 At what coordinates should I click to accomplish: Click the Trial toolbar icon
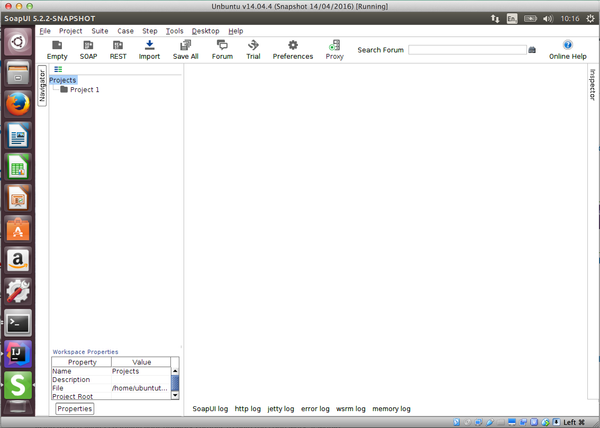click(253, 49)
